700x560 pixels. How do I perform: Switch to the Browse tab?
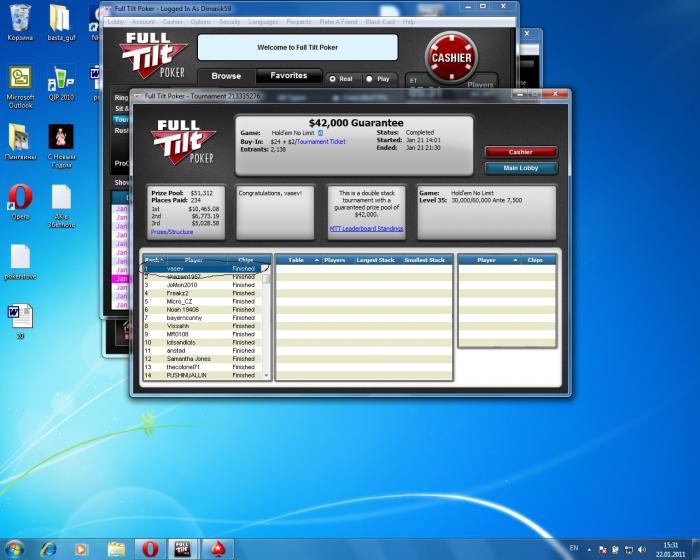pos(226,76)
